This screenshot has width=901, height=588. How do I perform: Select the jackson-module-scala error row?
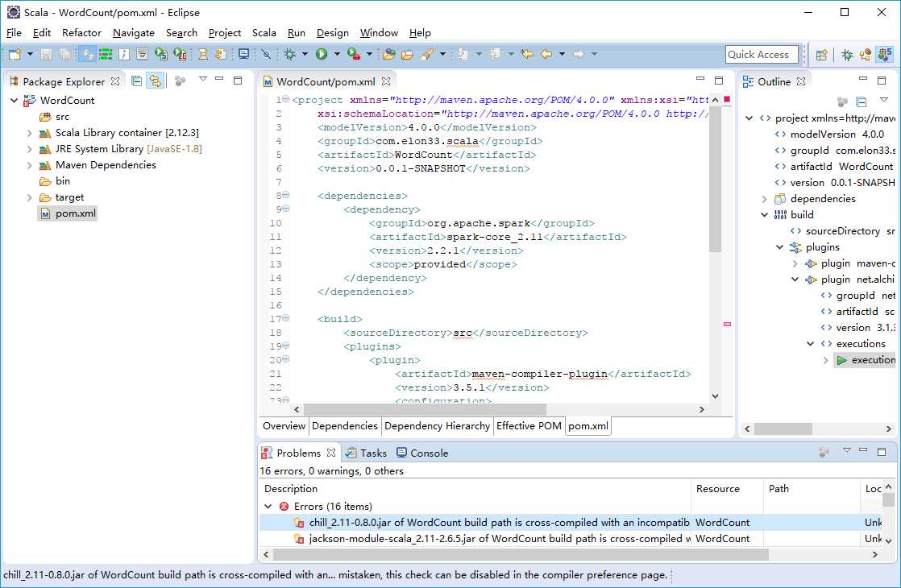pyautogui.click(x=570, y=539)
